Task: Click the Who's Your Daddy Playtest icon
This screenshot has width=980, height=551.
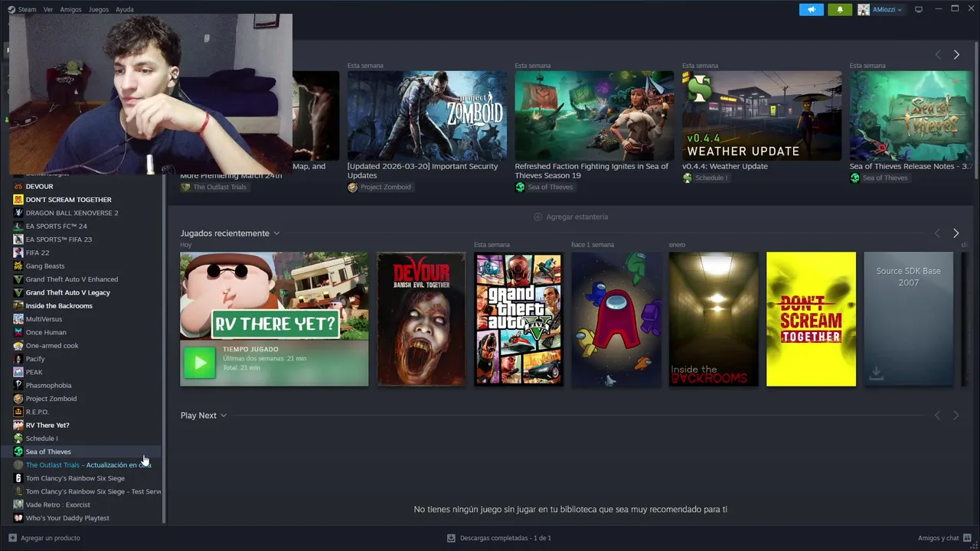Action: pos(18,518)
